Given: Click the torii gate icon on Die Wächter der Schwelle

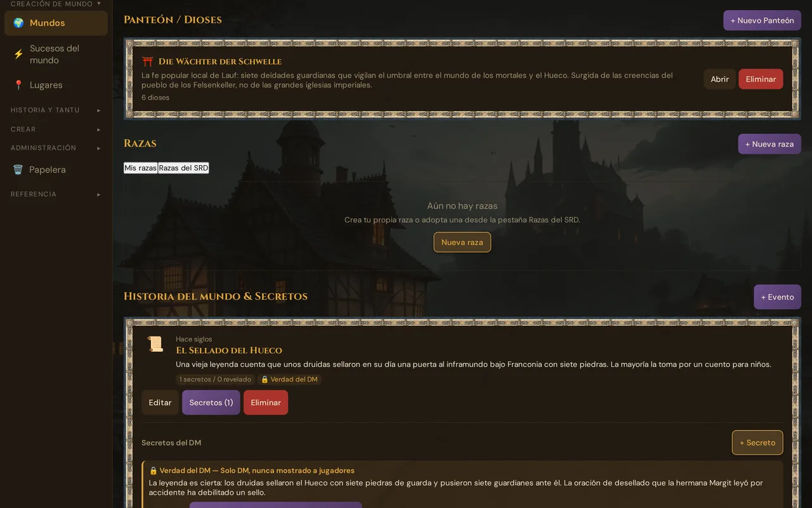Looking at the screenshot, I should click(148, 62).
